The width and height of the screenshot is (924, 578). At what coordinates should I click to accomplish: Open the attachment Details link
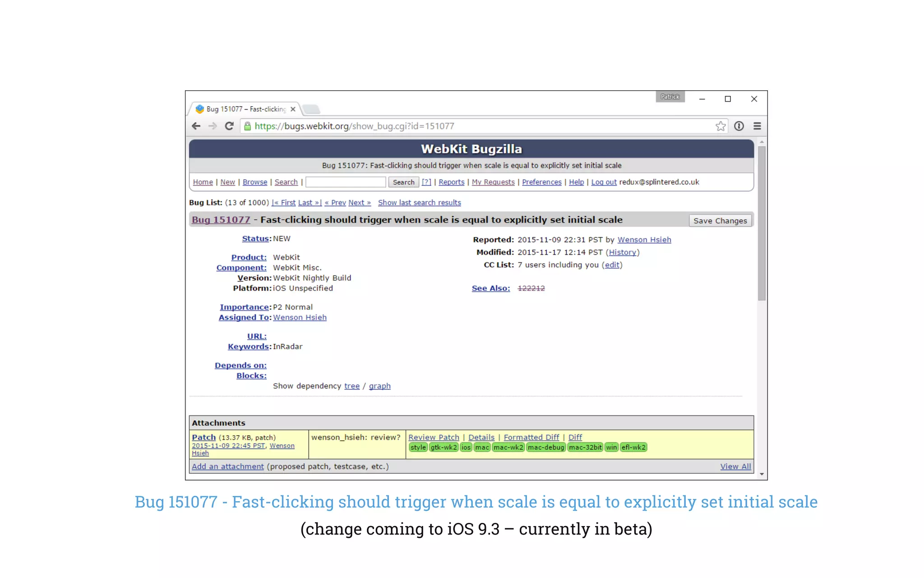tap(481, 438)
